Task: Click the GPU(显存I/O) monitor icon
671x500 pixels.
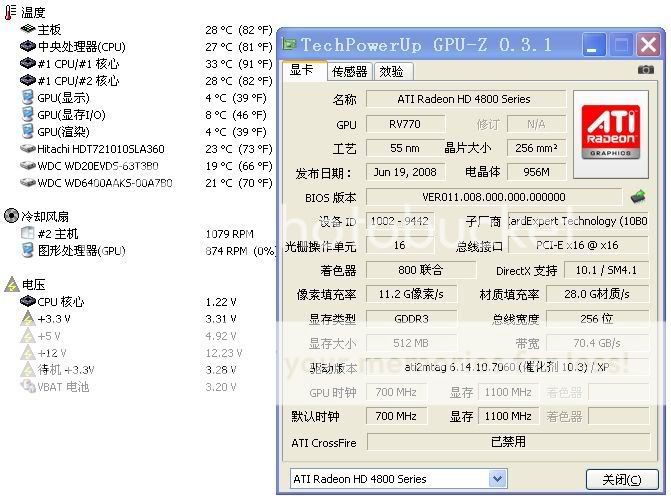Action: point(27,114)
